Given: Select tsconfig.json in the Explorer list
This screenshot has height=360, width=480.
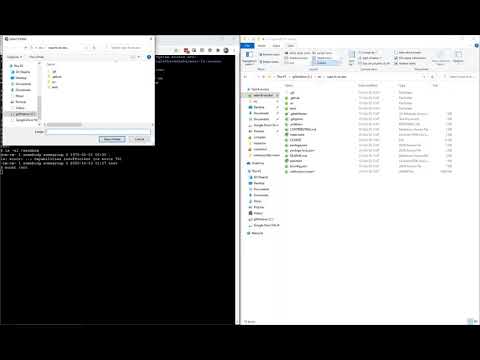Looking at the screenshot, I should coord(298,166).
